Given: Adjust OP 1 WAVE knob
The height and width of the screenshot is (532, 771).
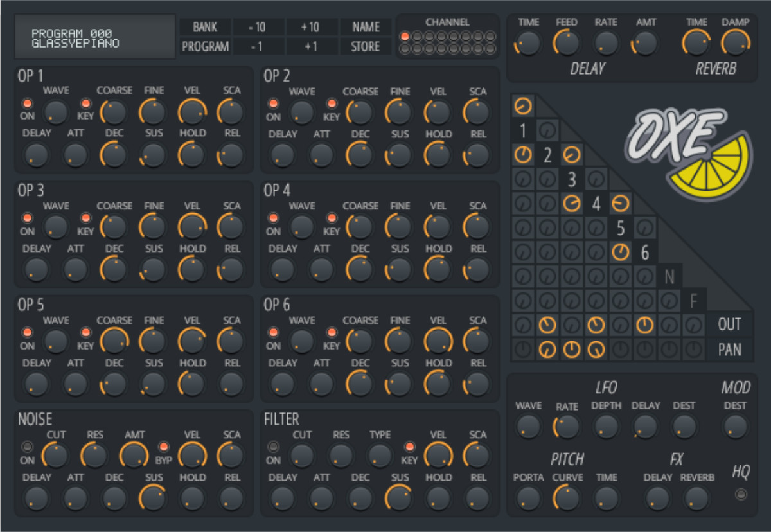Looking at the screenshot, I should click(x=56, y=112).
